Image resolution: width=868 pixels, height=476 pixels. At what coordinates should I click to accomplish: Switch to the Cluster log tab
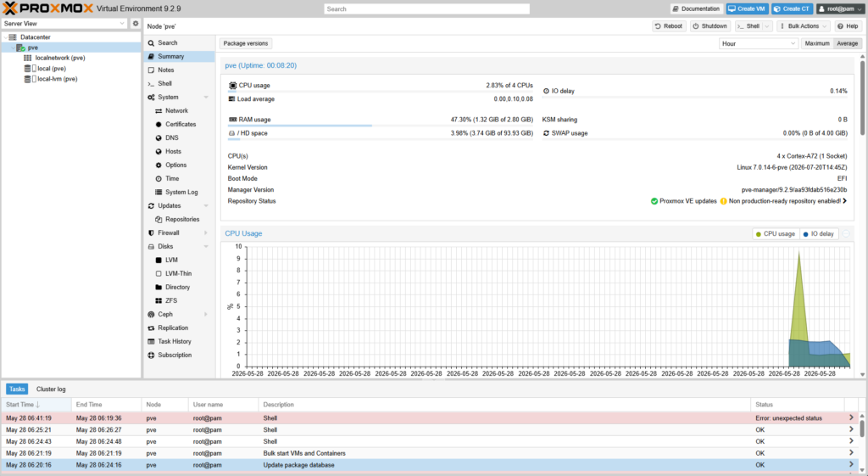pos(51,389)
